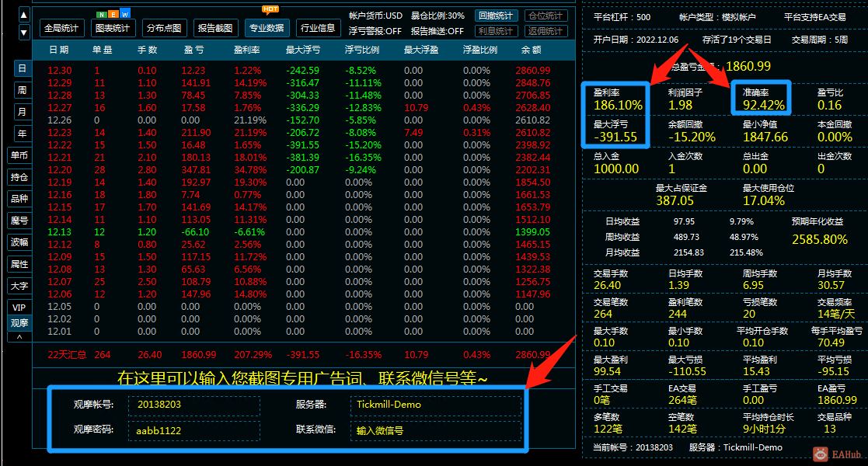Click the 单量 column header
The height and width of the screenshot is (466, 868).
[x=103, y=50]
